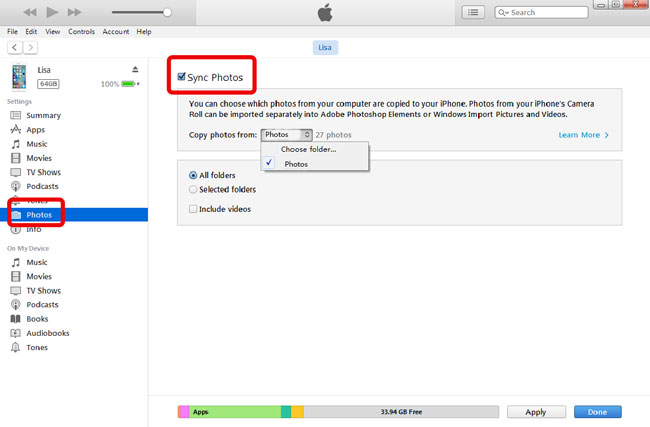The image size is (650, 427).
Task: Open the File menu
Action: (x=12, y=32)
